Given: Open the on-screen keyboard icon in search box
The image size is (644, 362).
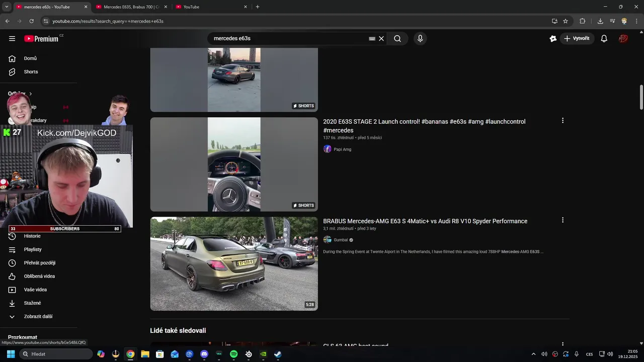Looking at the screenshot, I should (x=372, y=39).
